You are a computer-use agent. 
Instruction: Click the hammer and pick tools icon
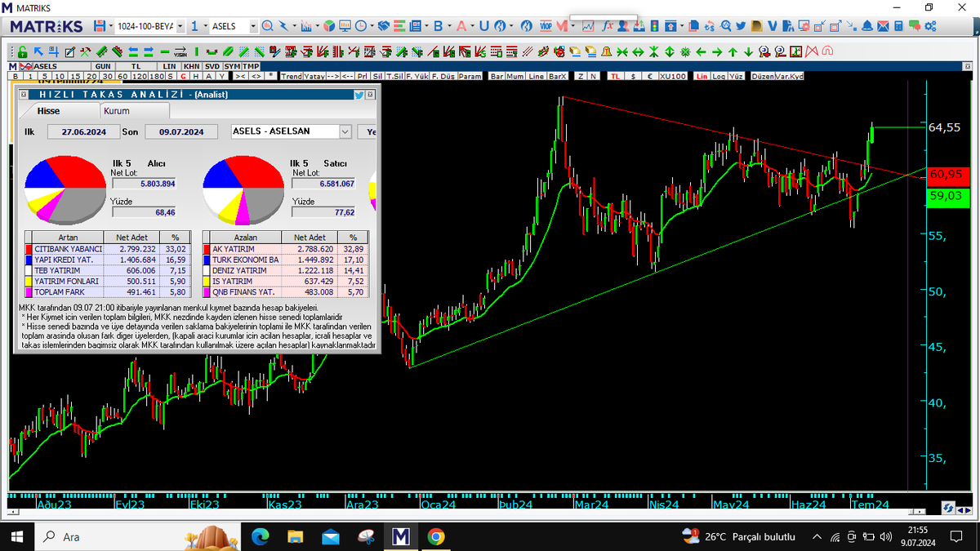(85, 51)
